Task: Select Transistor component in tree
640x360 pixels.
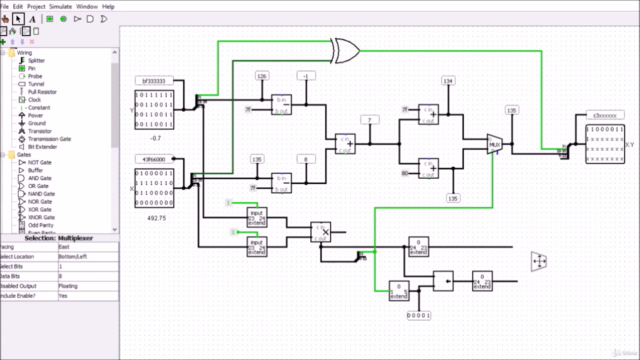Action: (x=40, y=131)
